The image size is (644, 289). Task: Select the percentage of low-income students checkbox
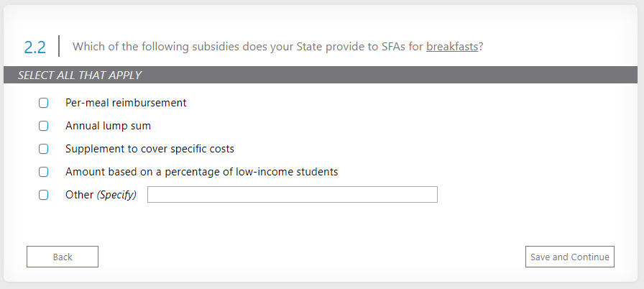pyautogui.click(x=43, y=172)
